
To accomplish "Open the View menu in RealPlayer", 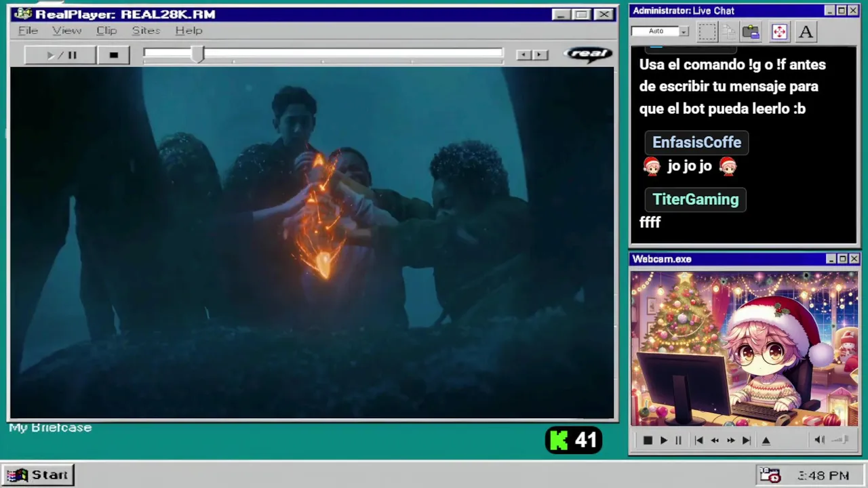I will [x=66, y=30].
